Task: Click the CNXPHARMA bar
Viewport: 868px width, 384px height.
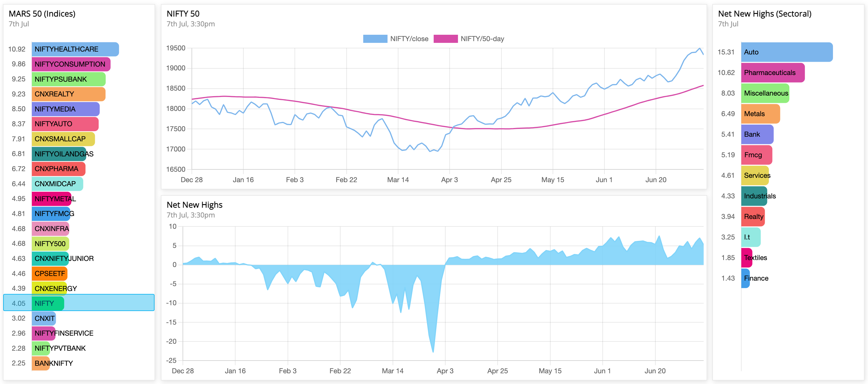Action: pyautogui.click(x=59, y=169)
